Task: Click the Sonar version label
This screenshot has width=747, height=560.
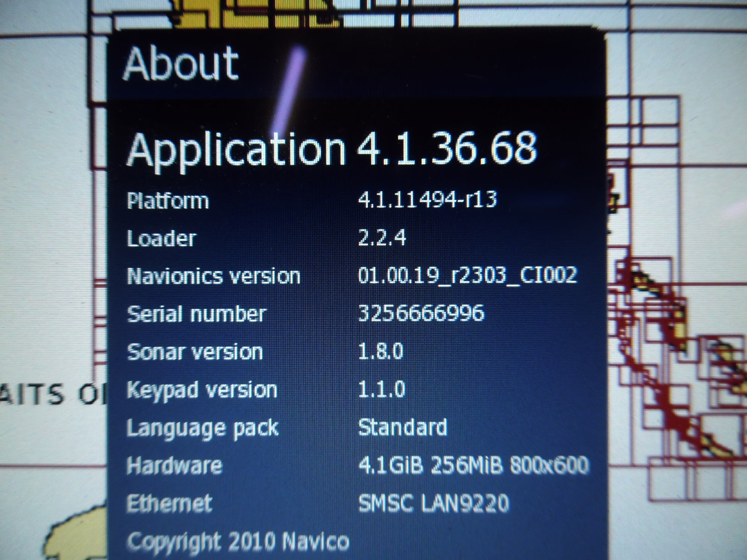Action: (195, 352)
